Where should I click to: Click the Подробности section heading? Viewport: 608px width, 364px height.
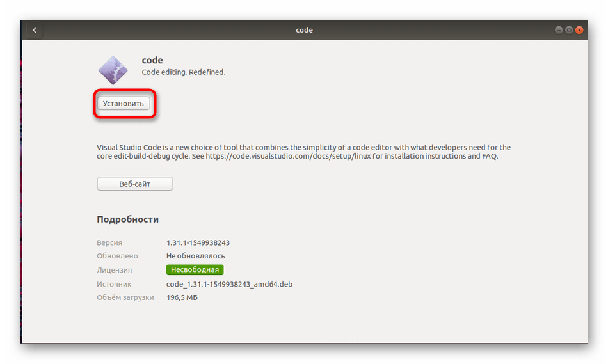[x=128, y=219]
